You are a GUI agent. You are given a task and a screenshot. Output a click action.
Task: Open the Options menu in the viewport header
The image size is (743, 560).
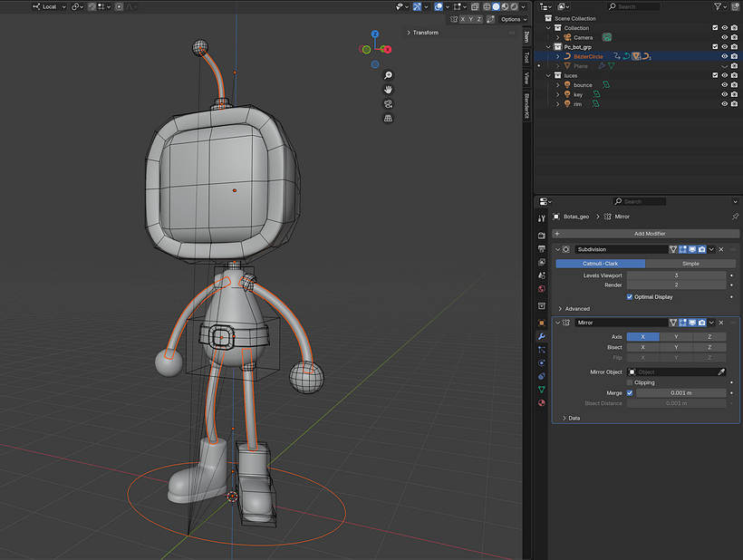tap(511, 18)
